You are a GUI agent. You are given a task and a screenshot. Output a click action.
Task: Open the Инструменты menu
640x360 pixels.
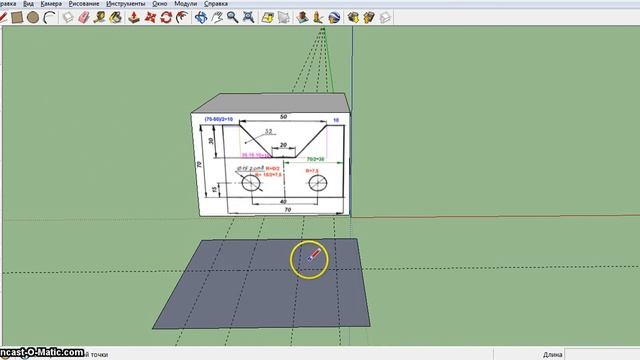pyautogui.click(x=125, y=4)
